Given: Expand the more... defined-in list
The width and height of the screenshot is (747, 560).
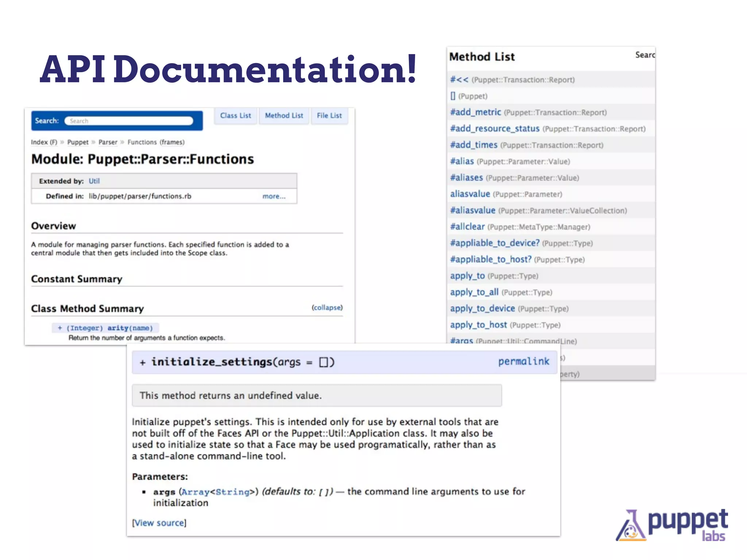Looking at the screenshot, I should pos(274,196).
